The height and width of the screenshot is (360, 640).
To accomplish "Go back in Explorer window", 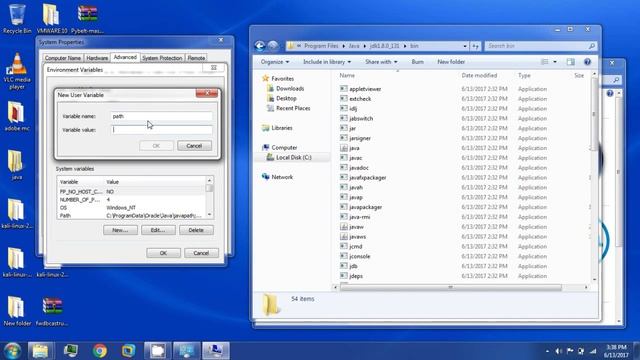I will pyautogui.click(x=260, y=46).
